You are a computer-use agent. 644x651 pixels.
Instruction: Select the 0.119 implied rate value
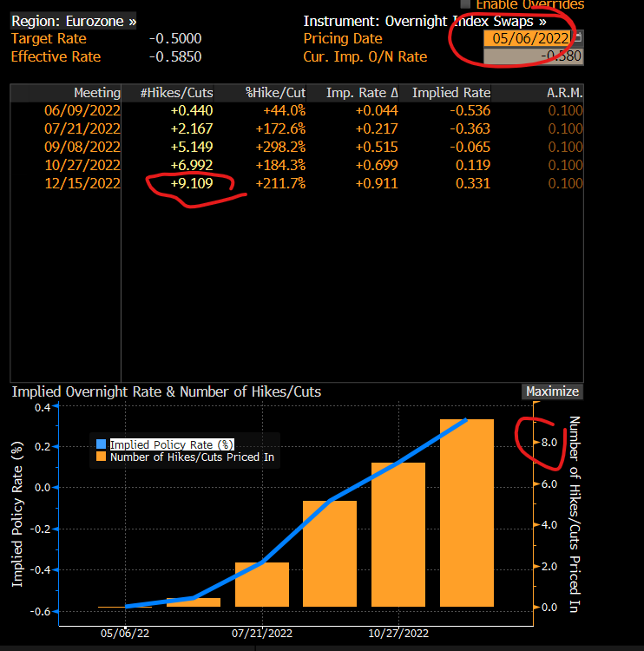(473, 165)
